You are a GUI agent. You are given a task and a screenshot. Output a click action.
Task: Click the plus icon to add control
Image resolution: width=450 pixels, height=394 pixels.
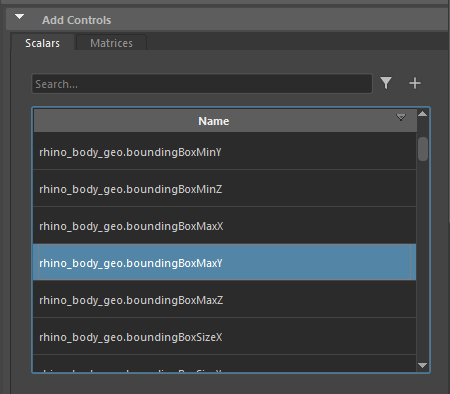pyautogui.click(x=415, y=83)
